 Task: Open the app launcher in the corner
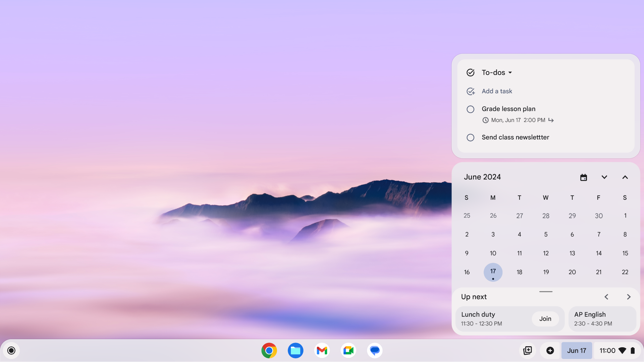(x=11, y=350)
